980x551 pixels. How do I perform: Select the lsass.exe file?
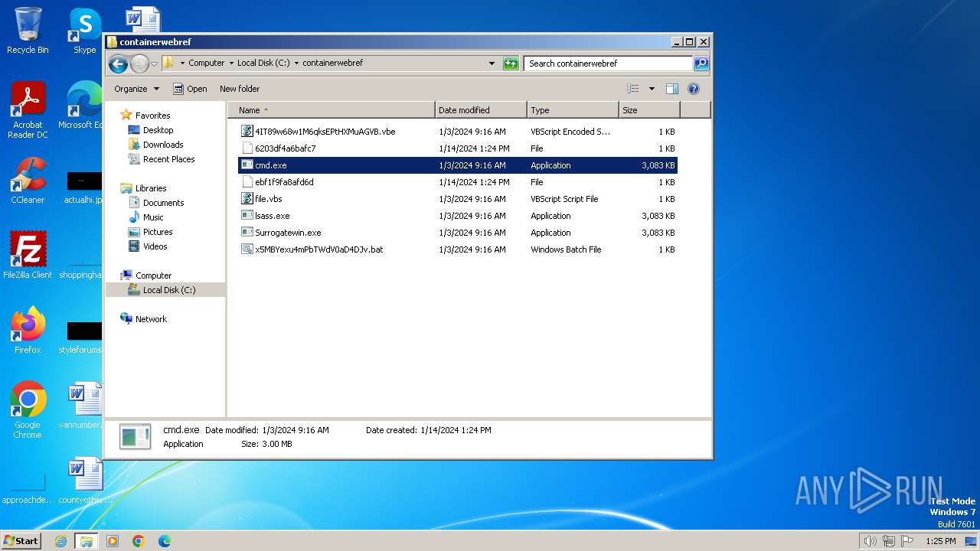click(x=457, y=216)
